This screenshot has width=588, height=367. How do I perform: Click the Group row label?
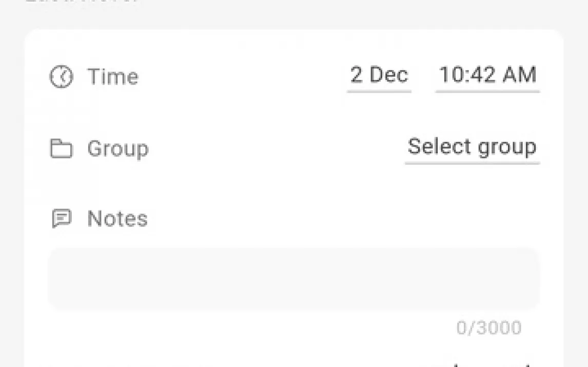coord(118,149)
